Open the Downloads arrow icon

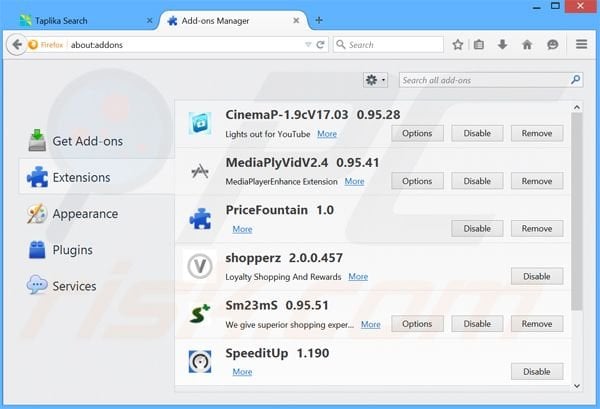(x=502, y=45)
